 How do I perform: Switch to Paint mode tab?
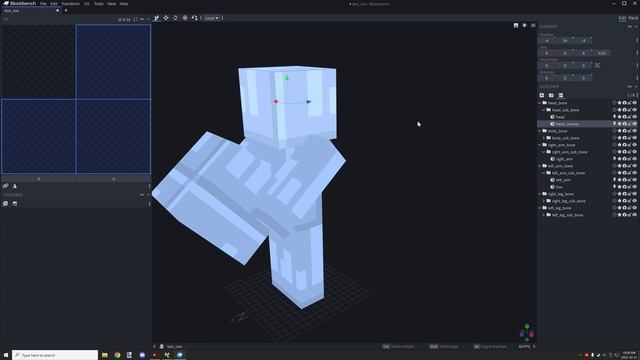pos(633,18)
